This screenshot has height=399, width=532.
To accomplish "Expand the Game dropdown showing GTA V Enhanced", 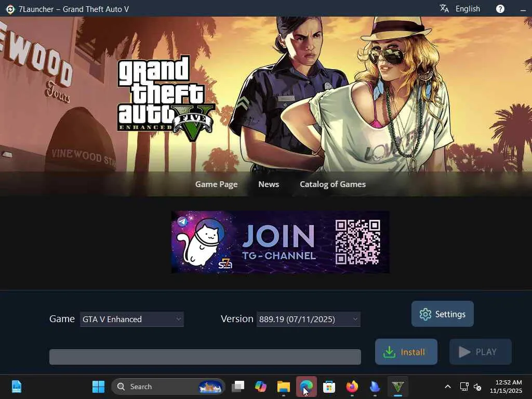I will (x=131, y=320).
